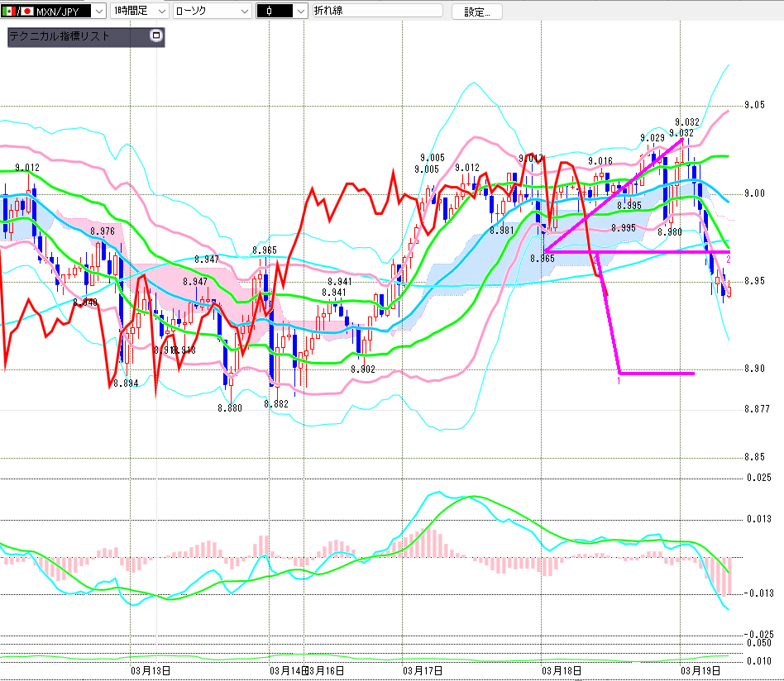Click the 9.05 price axis label

[754, 105]
